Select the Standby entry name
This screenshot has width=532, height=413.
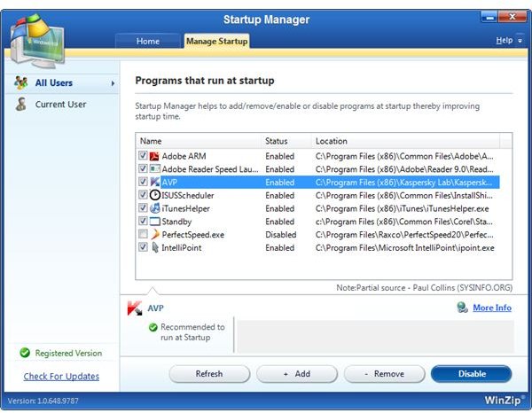[176, 222]
